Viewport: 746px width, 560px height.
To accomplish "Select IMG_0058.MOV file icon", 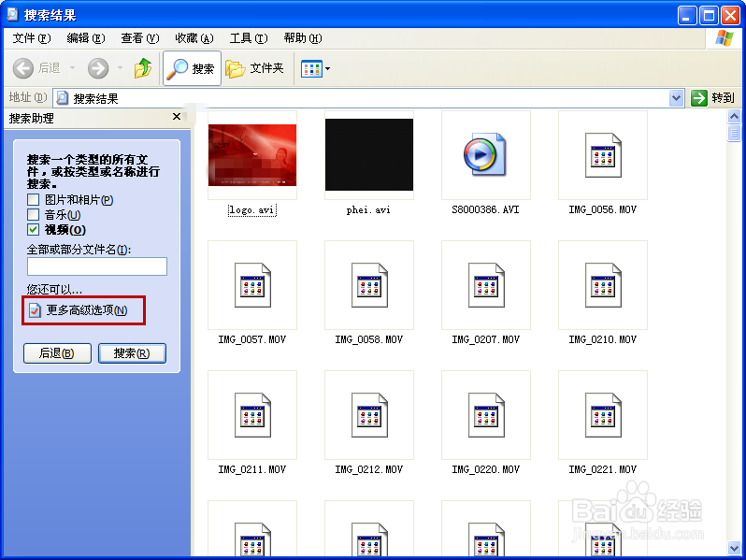I will (369, 285).
